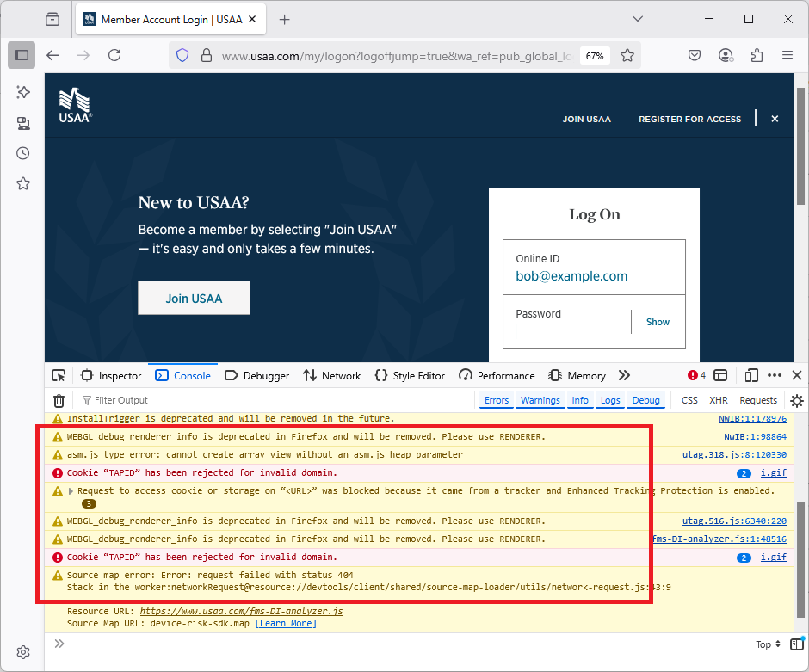
Task: Click JOIN USAA in the header
Action: click(587, 119)
